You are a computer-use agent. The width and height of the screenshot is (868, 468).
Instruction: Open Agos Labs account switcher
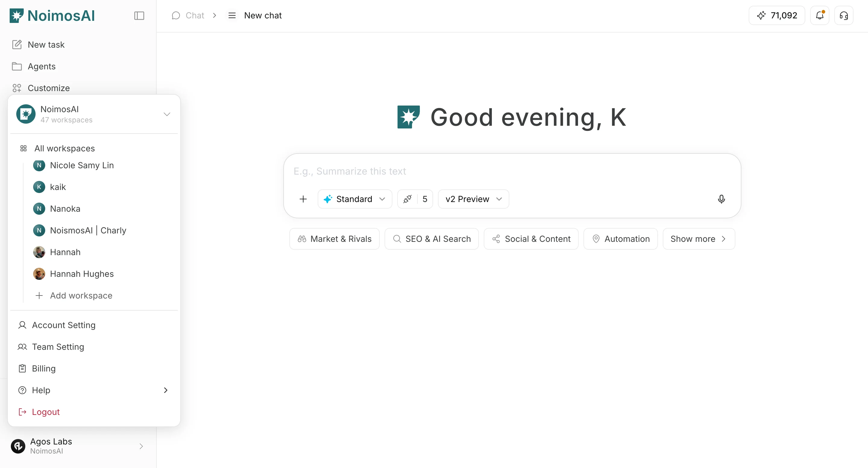point(78,446)
